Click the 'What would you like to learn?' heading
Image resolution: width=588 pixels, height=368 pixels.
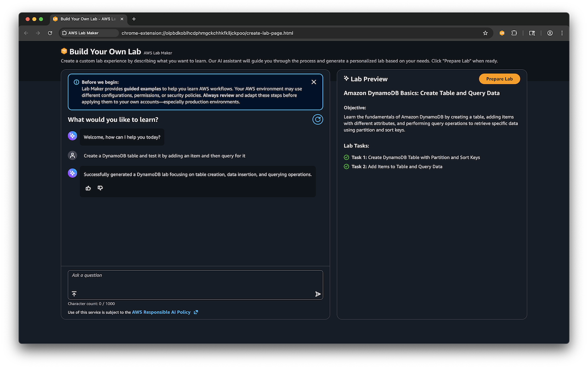(113, 120)
